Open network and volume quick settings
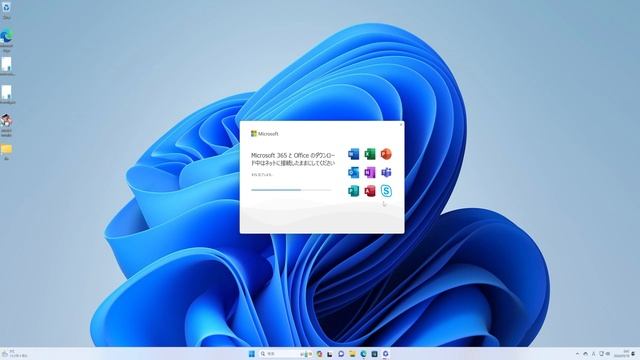This screenshot has height=360, width=640. pos(605,353)
